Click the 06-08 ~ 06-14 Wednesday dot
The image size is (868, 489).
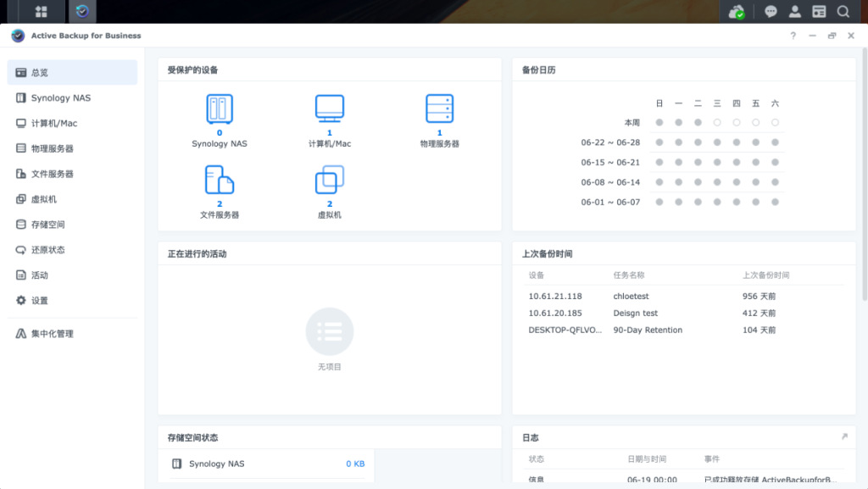717,182
